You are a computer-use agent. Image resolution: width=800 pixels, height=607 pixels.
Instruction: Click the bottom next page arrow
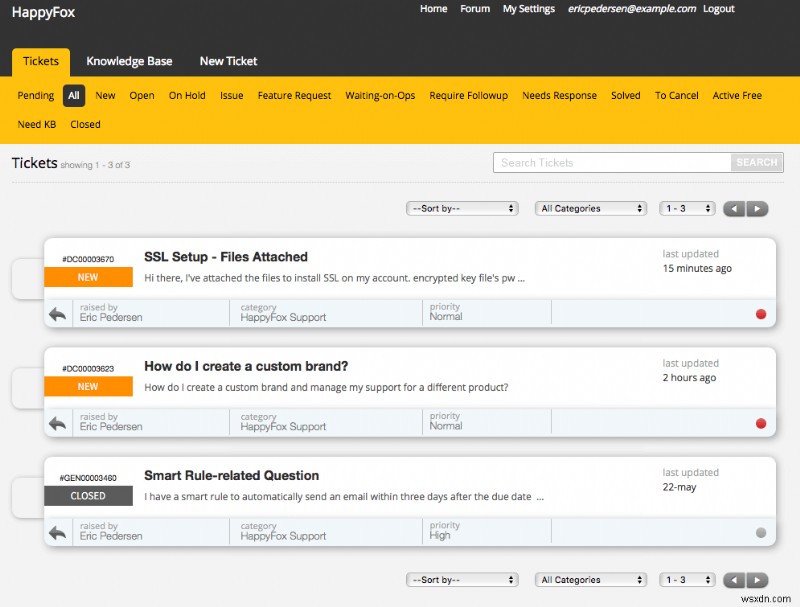757,579
